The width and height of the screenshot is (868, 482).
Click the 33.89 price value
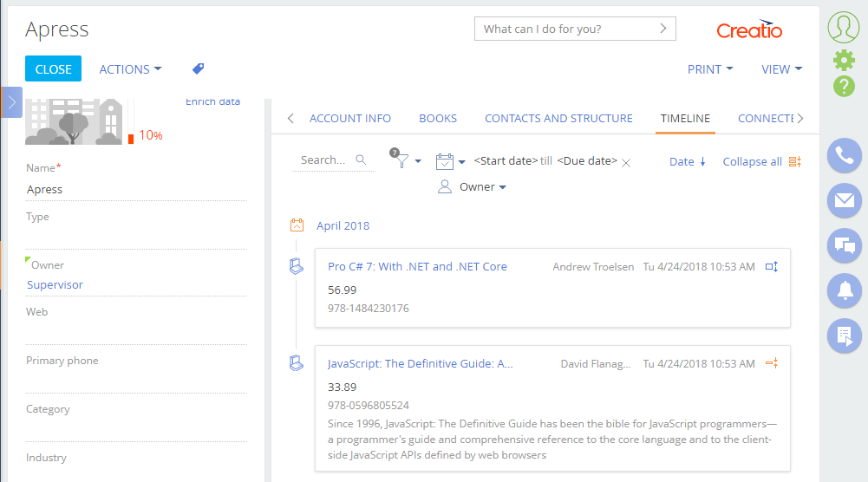pos(343,387)
